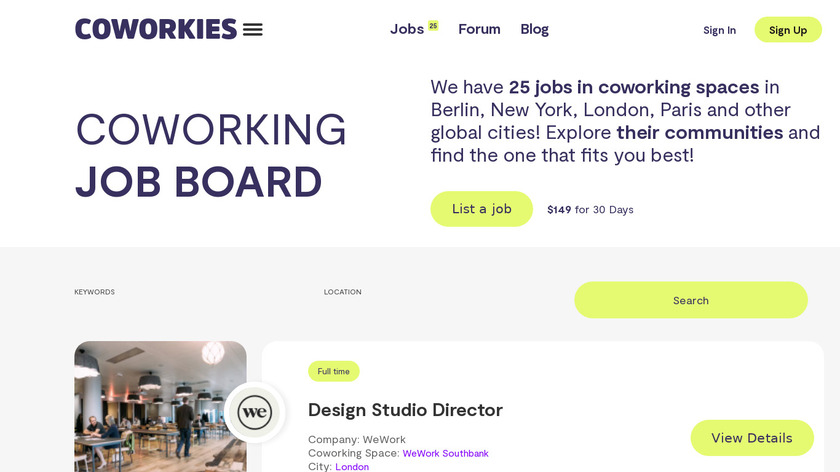Go to the Forum page
This screenshot has height=472, width=840.
(x=479, y=29)
